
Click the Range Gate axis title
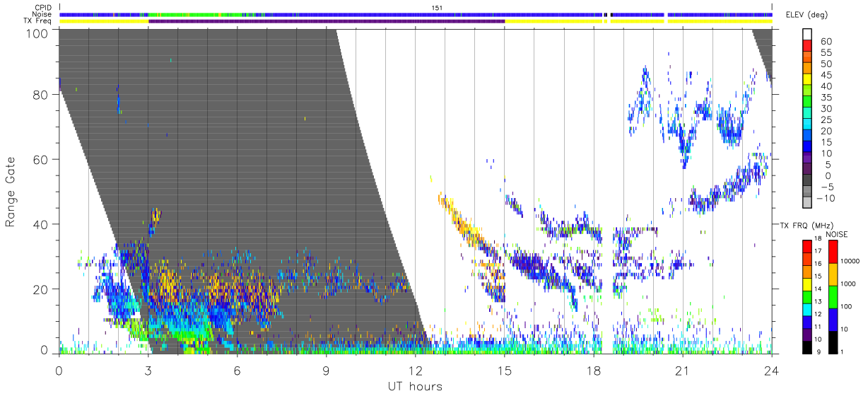[x=11, y=192]
